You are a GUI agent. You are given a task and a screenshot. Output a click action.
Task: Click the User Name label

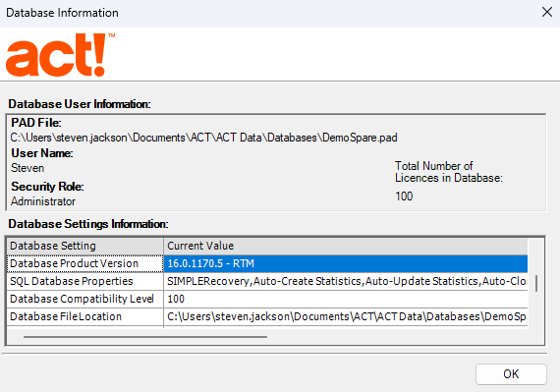click(42, 153)
